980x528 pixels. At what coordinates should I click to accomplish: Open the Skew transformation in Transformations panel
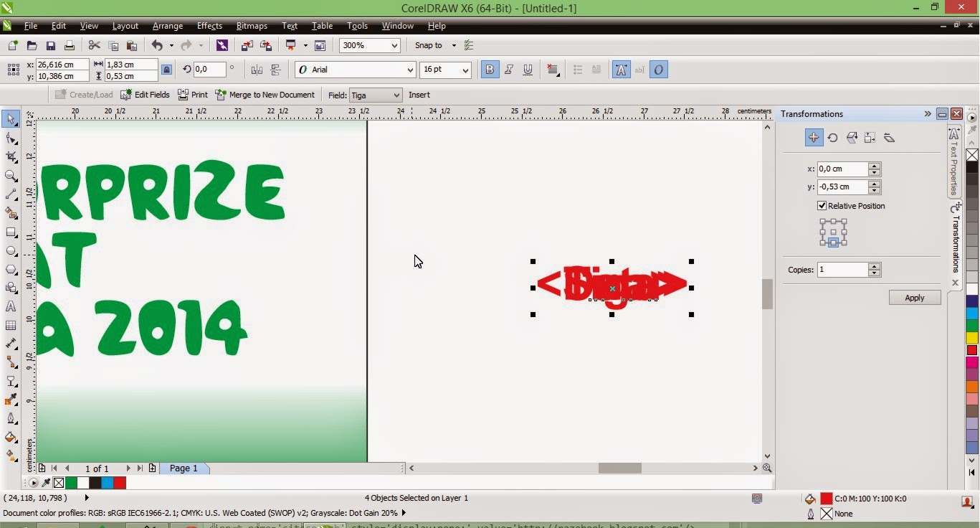pos(889,138)
